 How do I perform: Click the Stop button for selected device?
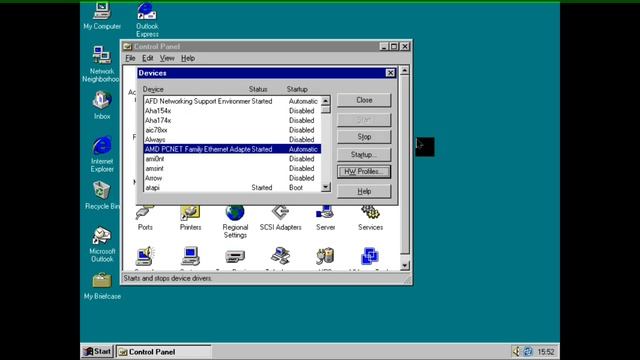pos(364,137)
